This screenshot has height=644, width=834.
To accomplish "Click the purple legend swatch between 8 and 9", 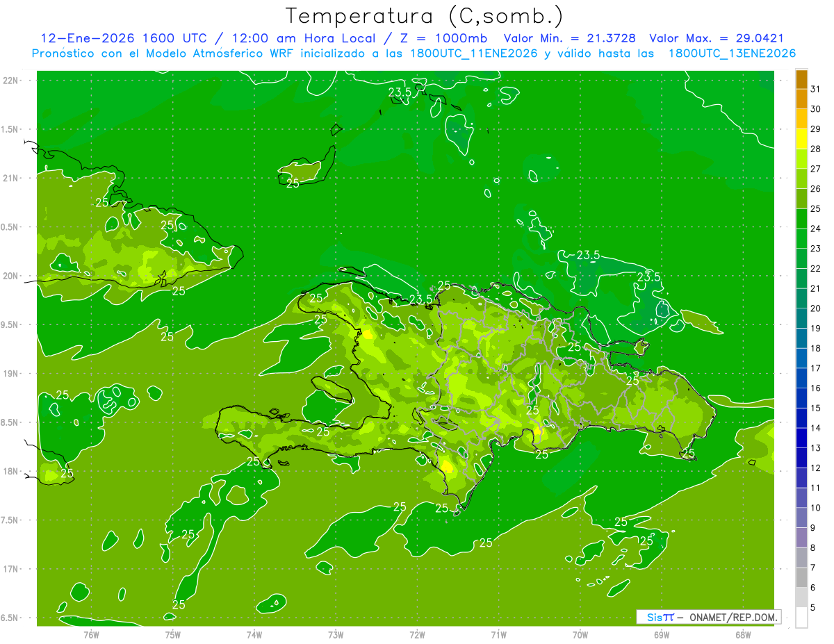I will [801, 537].
